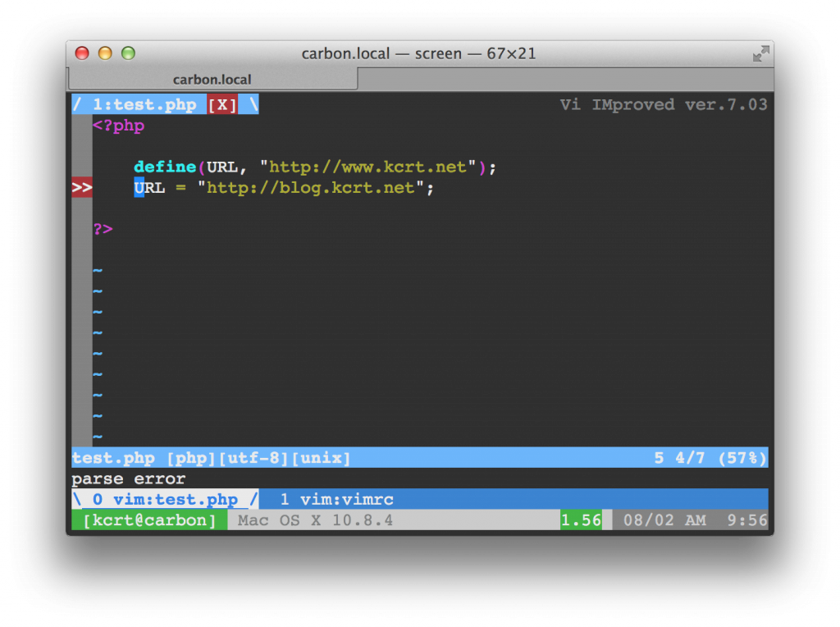The image size is (840, 627).
Task: Switch to screen window 1 vim:vimrc
Action: click(337, 500)
